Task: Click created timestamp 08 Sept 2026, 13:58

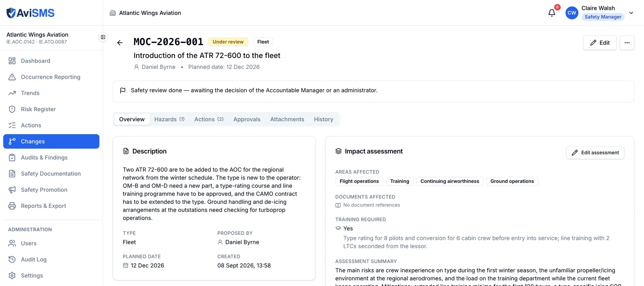Action: pyautogui.click(x=244, y=265)
